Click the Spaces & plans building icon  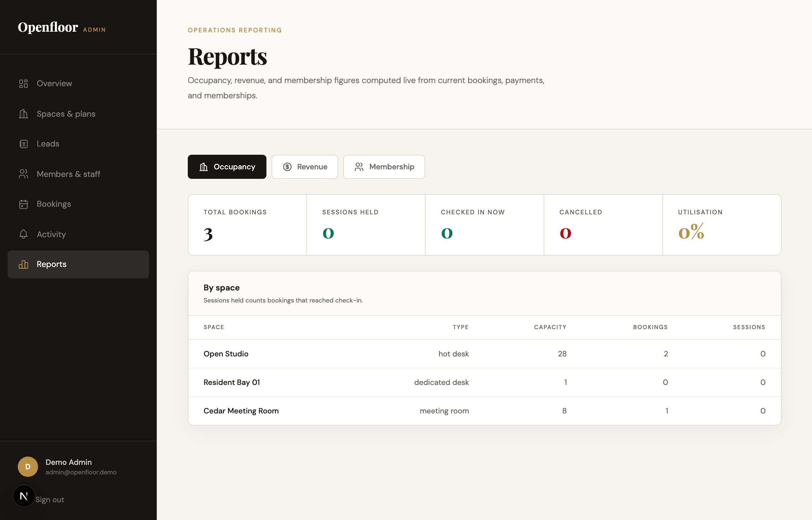[23, 114]
